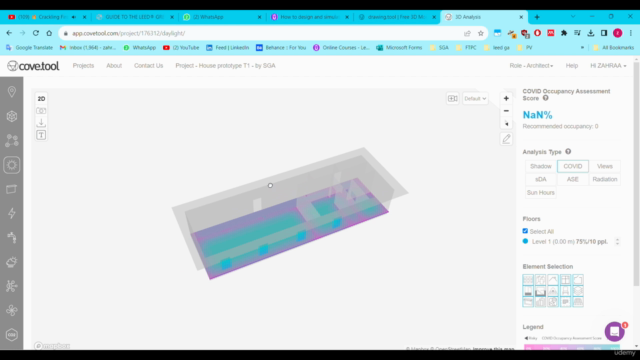Select the daylight sun sidebar icon
Viewport: 640px width, 360px height.
coord(12,165)
